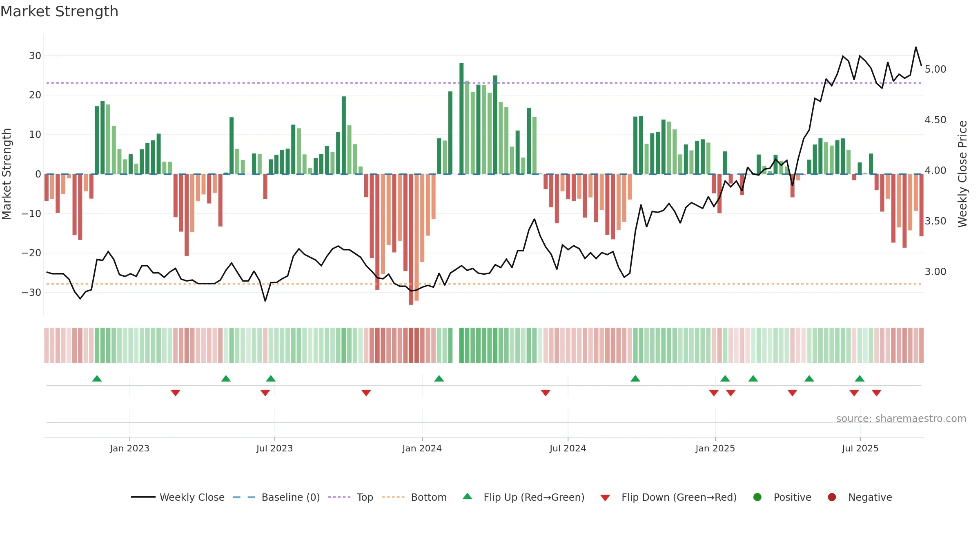
Task: Click the 30 left axis label
Action: point(35,56)
